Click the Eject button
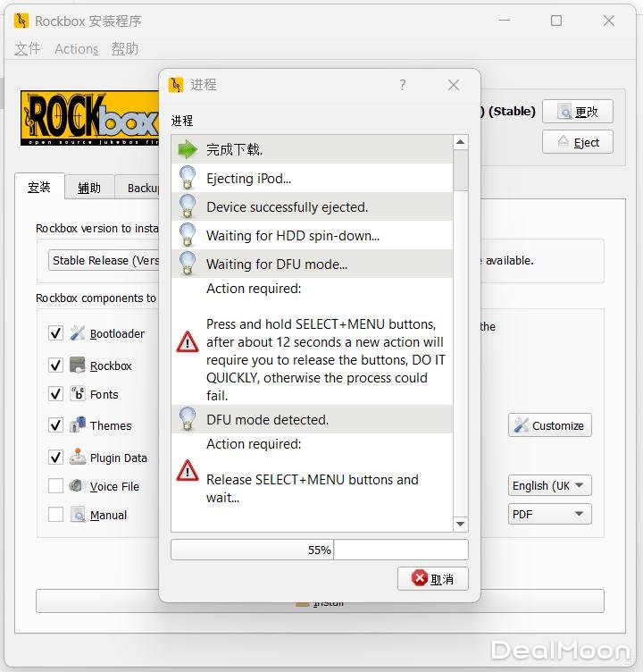The width and height of the screenshot is (643, 672). point(577,142)
